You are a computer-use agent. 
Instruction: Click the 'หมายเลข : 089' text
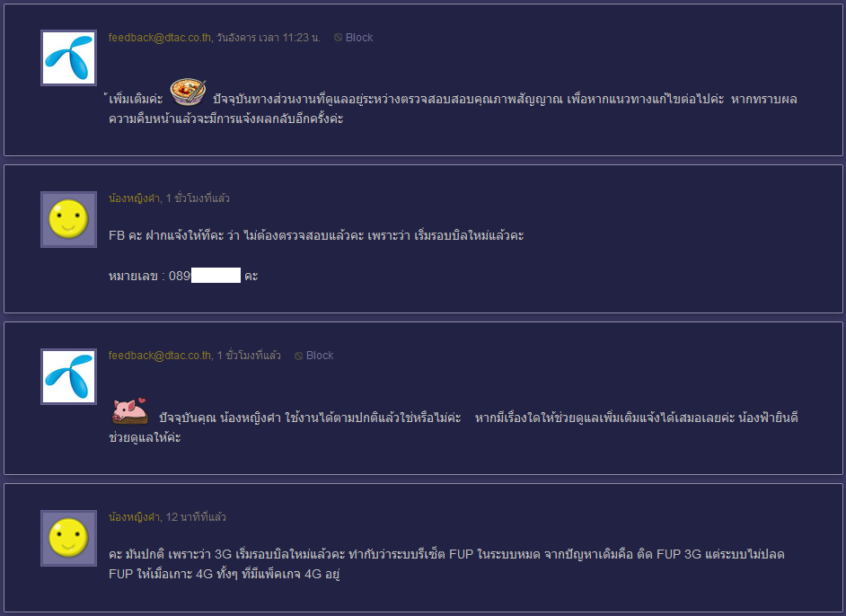[x=149, y=276]
